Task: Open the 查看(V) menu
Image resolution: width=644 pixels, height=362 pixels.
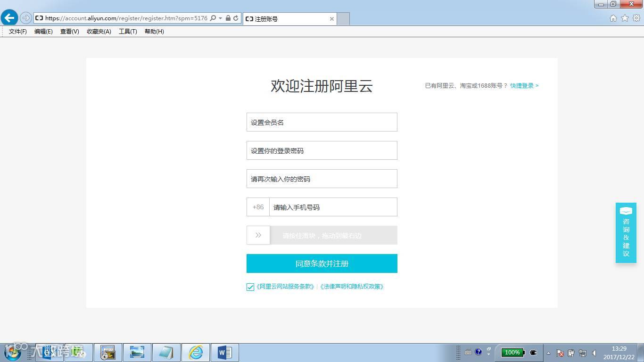Action: [x=69, y=32]
